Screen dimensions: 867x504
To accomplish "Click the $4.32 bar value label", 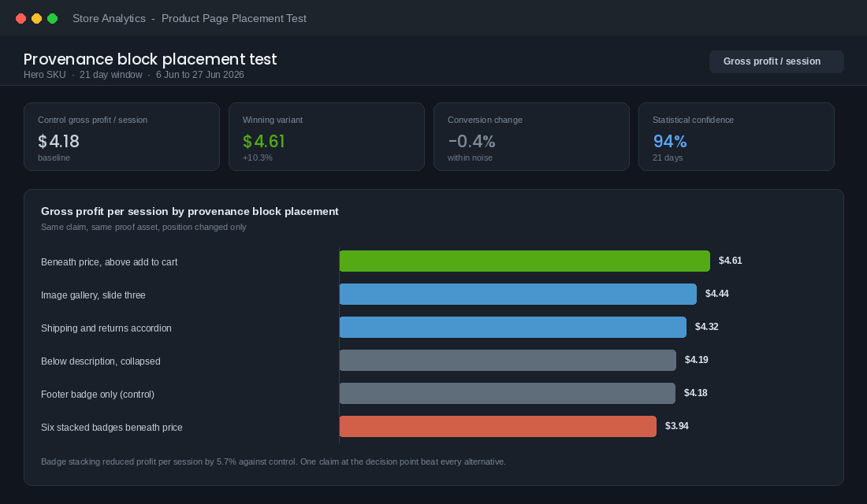I will point(707,327).
